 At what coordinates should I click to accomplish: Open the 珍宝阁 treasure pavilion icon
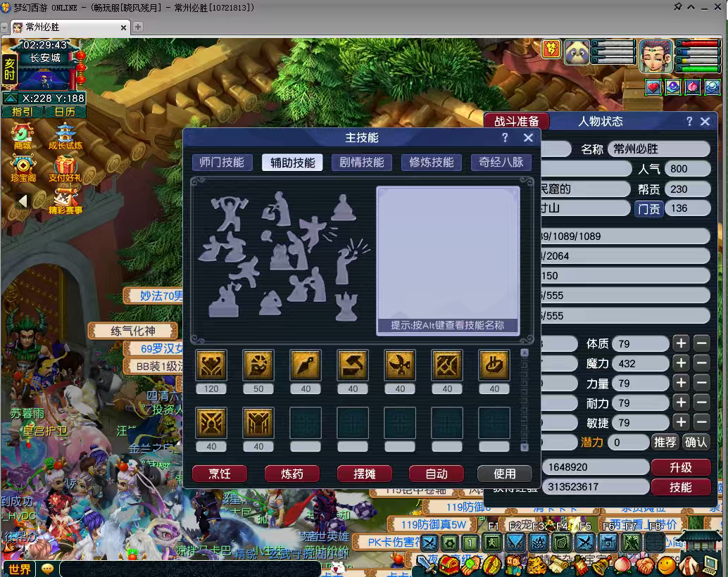point(23,168)
